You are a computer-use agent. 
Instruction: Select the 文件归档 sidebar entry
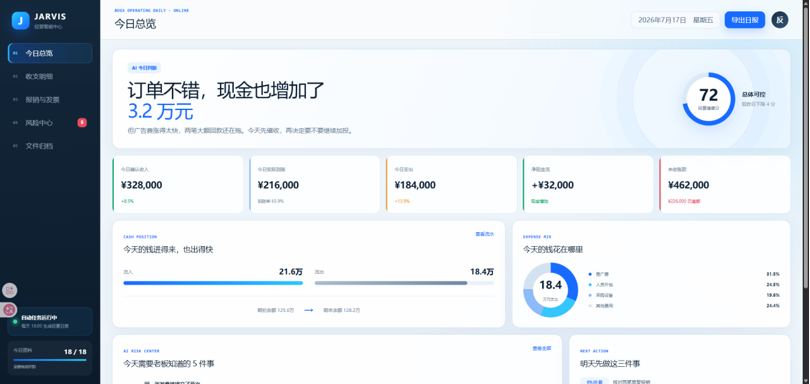50,146
